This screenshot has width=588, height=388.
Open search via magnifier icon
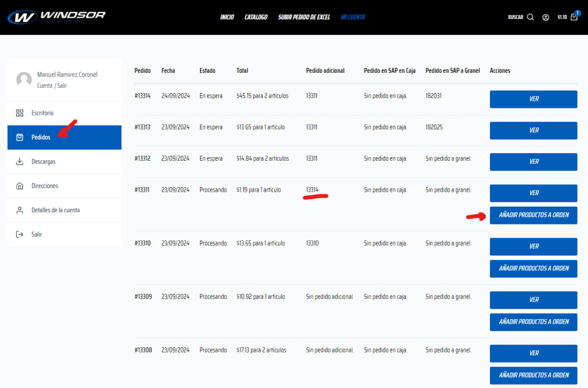(x=530, y=17)
